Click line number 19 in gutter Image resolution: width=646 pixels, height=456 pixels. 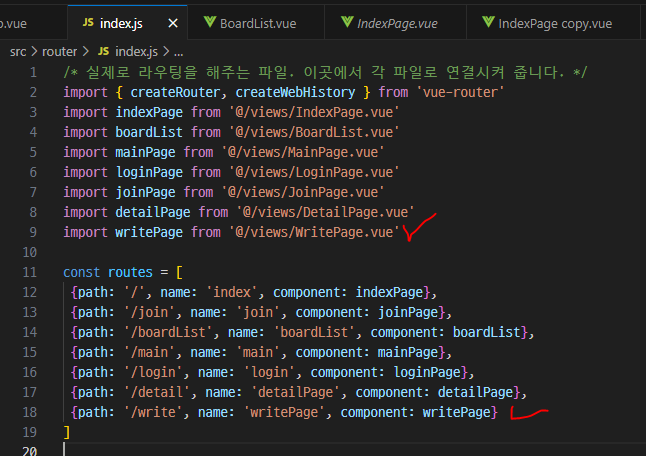pyautogui.click(x=30, y=432)
